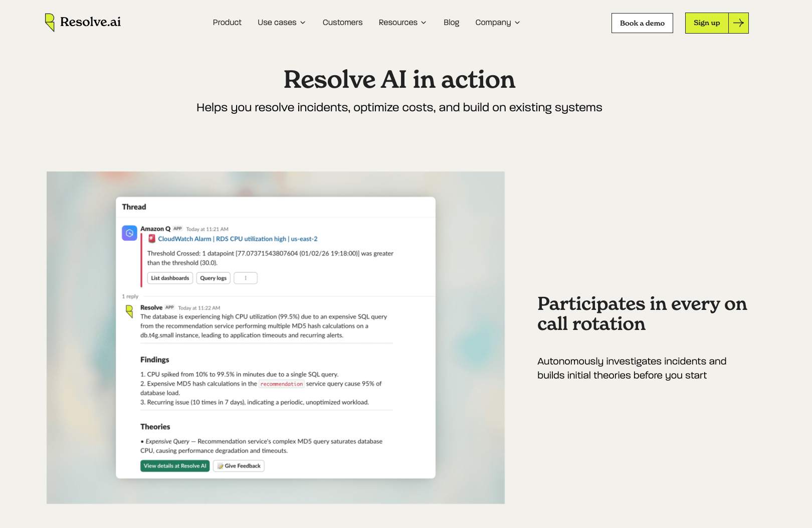Click the Amazon Q app avatar
The height and width of the screenshot is (528, 812).
tap(129, 233)
